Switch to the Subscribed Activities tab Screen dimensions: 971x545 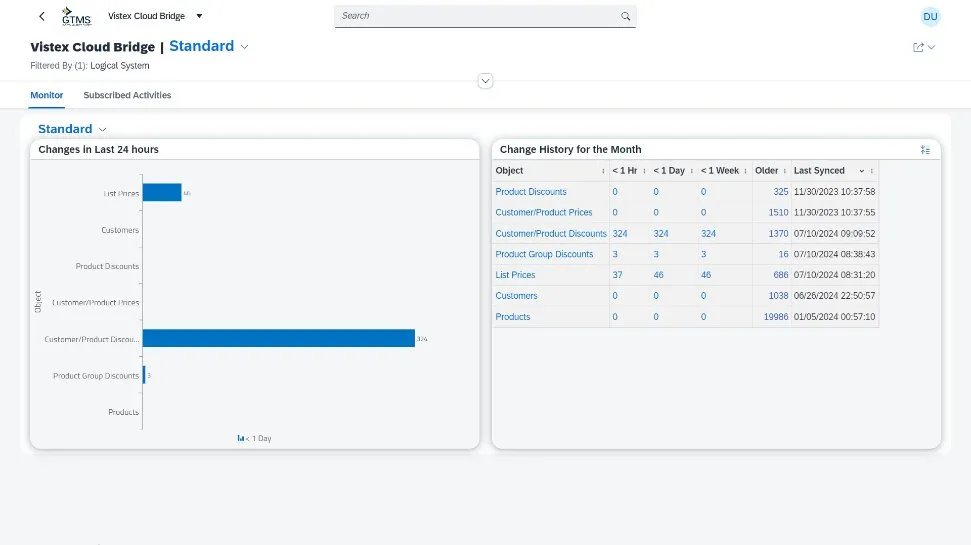point(127,96)
